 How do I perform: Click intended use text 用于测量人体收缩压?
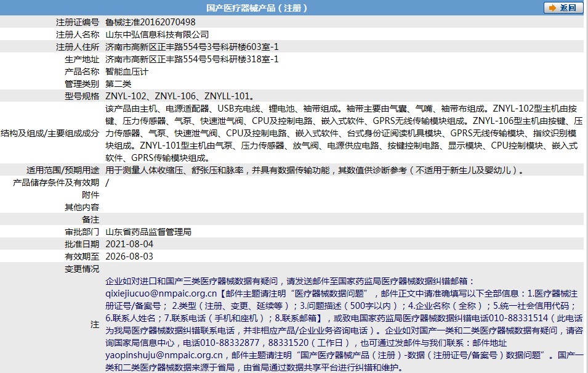point(314,170)
